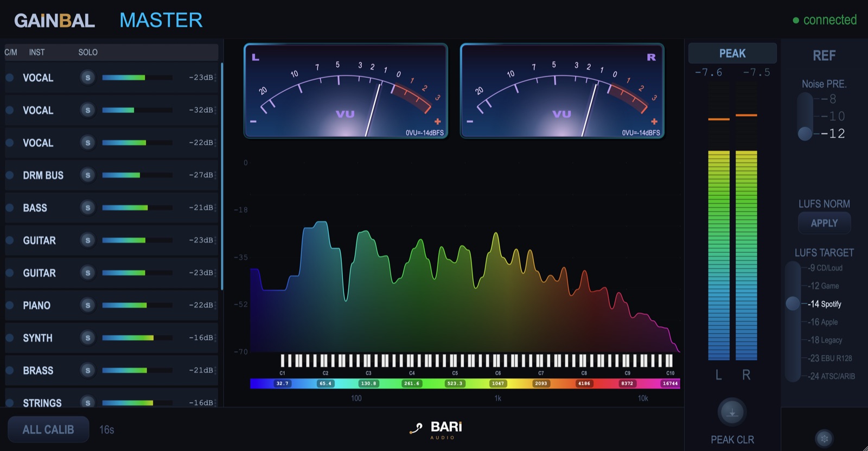Toggle the C/M dot for BRASS
This screenshot has height=451, width=868.
[10, 370]
